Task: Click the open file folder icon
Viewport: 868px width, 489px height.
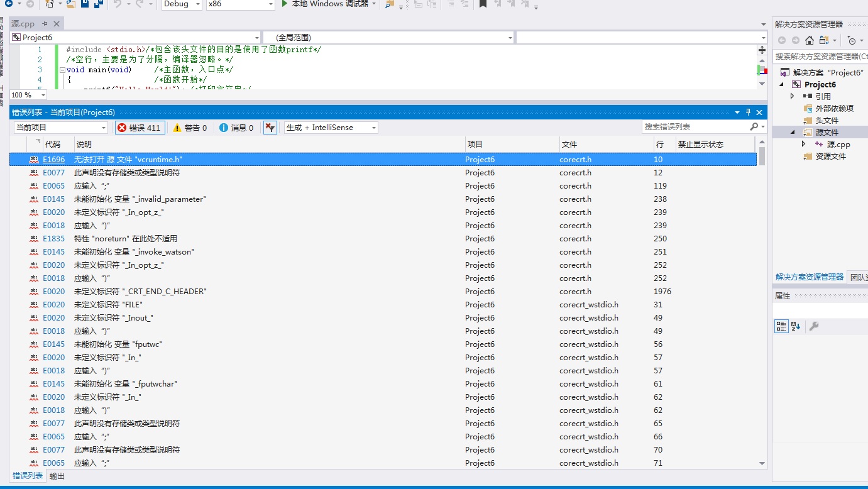Action: coord(71,4)
